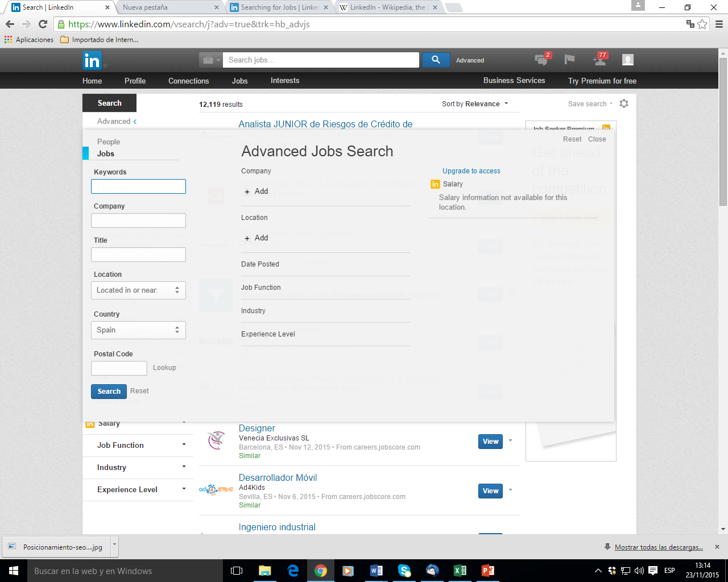728x582 pixels.
Task: Expand the Job Function filter section
Action: pyautogui.click(x=138, y=446)
